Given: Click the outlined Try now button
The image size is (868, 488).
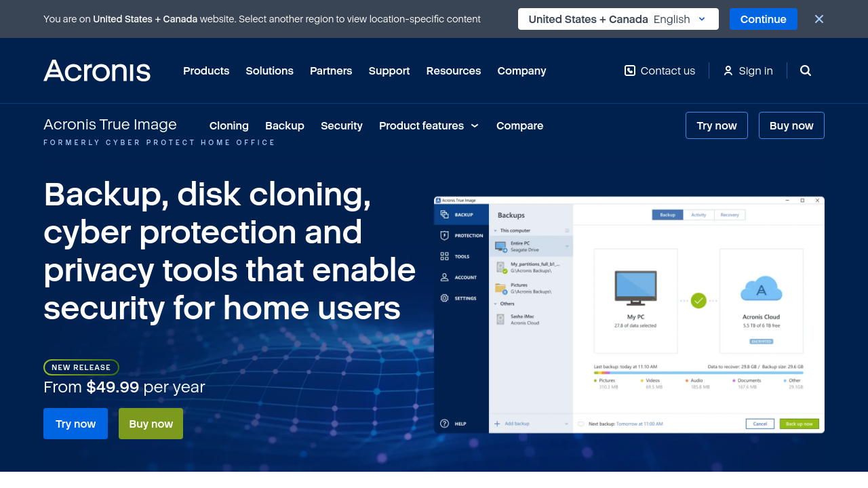Looking at the screenshot, I should [716, 125].
